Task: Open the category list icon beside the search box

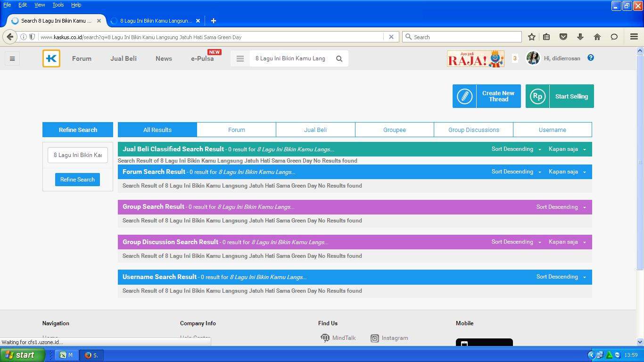Action: [x=240, y=58]
